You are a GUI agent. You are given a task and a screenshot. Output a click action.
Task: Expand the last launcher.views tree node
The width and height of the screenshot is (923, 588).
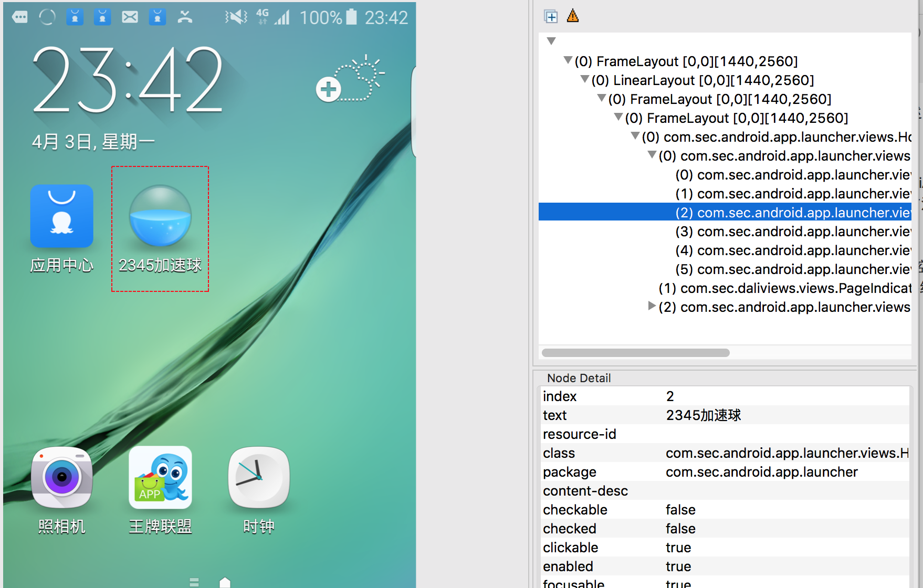[x=651, y=307]
